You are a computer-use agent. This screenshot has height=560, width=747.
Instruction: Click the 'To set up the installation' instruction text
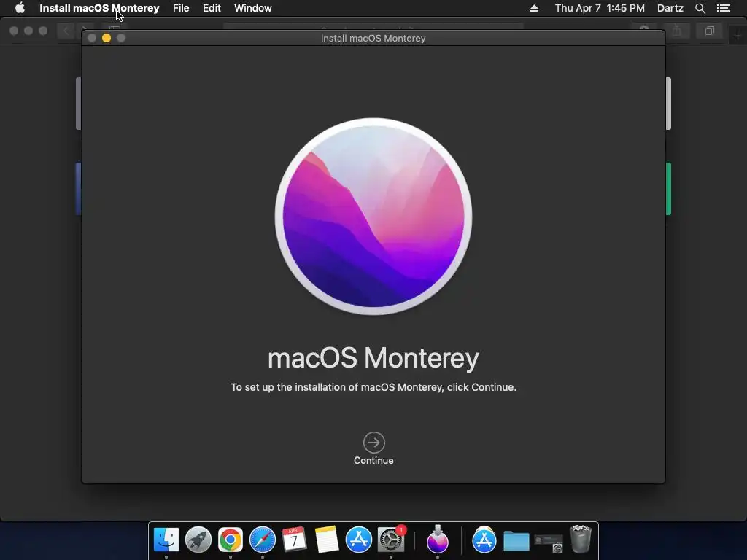tap(373, 387)
